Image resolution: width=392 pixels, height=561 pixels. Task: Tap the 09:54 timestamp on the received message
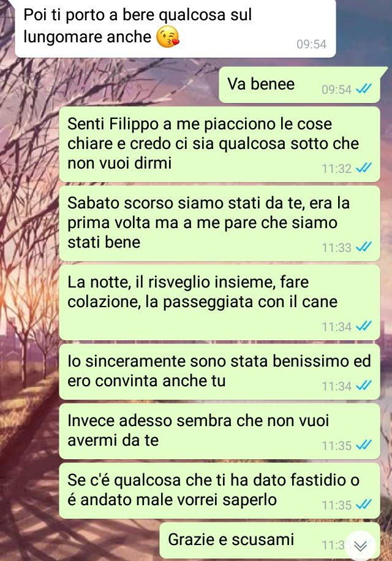click(311, 44)
